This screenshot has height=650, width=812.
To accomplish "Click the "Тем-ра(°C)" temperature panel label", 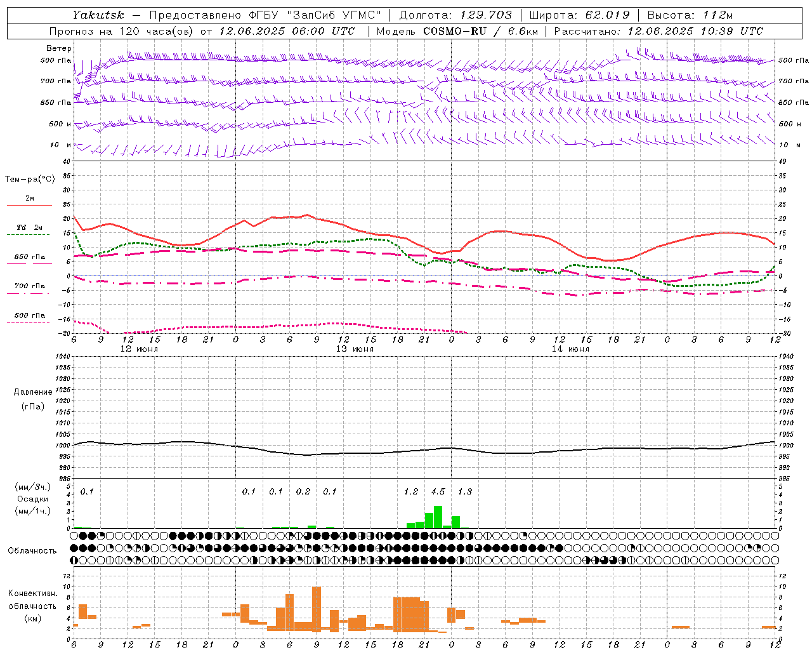I will (x=30, y=179).
